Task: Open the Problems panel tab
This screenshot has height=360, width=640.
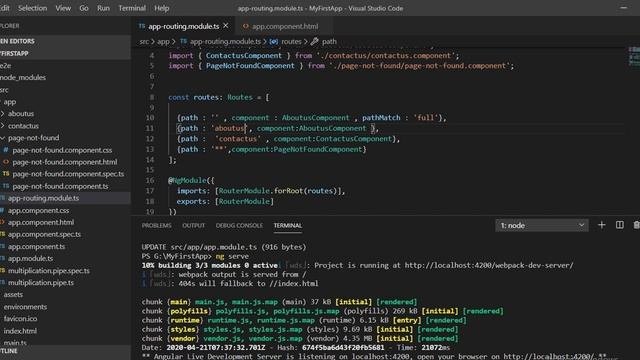Action: click(156, 225)
